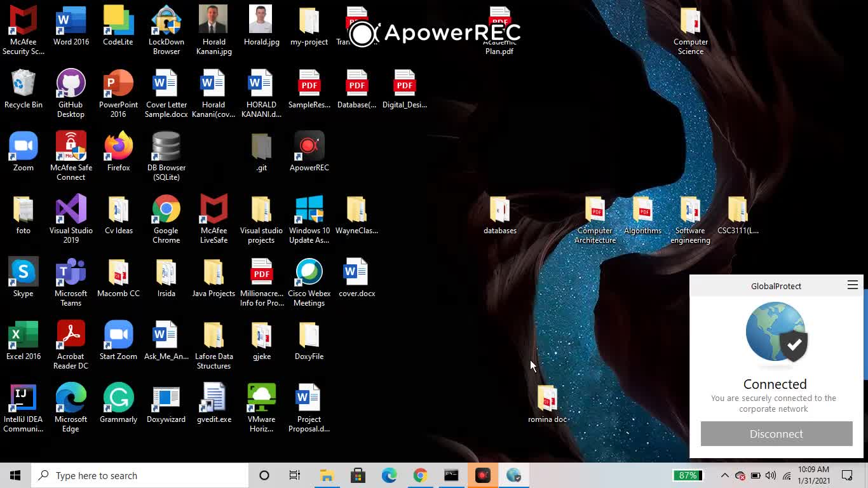Open the Recycle Bin
Image resolution: width=868 pixels, height=488 pixels.
pyautogui.click(x=24, y=88)
